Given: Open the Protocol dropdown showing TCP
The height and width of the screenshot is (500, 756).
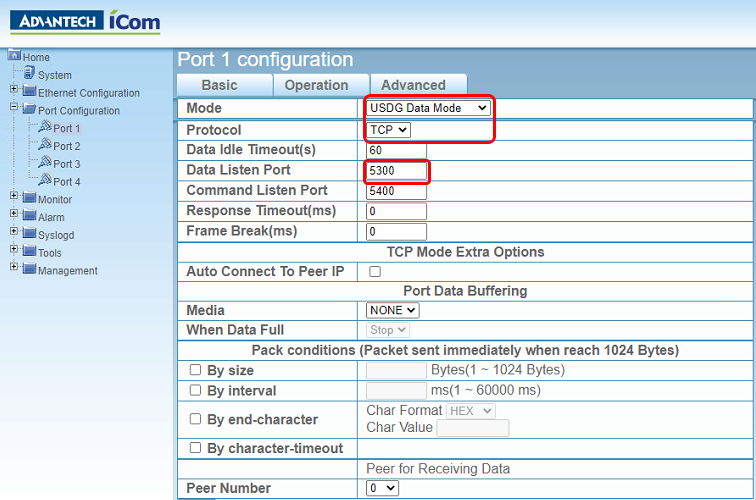Looking at the screenshot, I should (388, 130).
